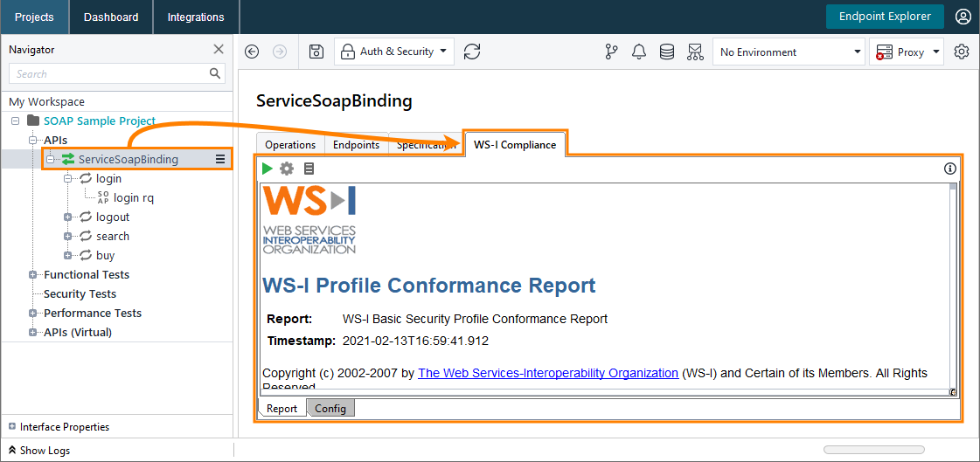Click the info icon in the WS-I panel

point(950,169)
